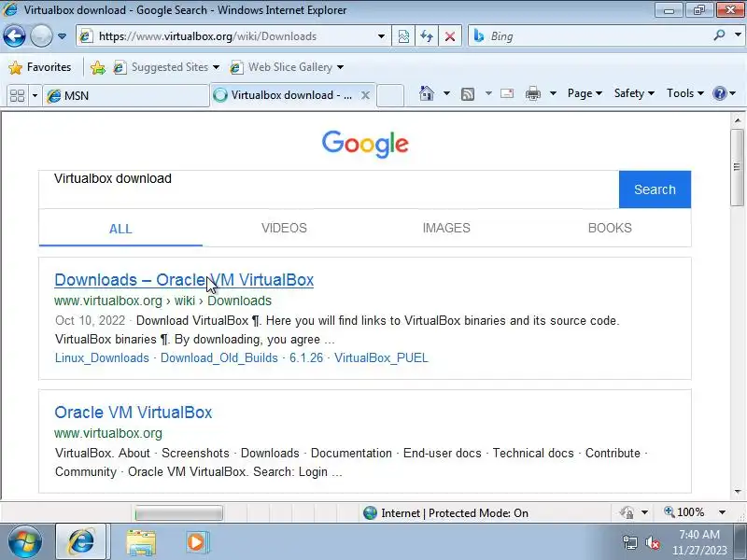Screen dimensions: 747x560
Task: Click the Bing search magnifier icon
Action: [x=719, y=35]
